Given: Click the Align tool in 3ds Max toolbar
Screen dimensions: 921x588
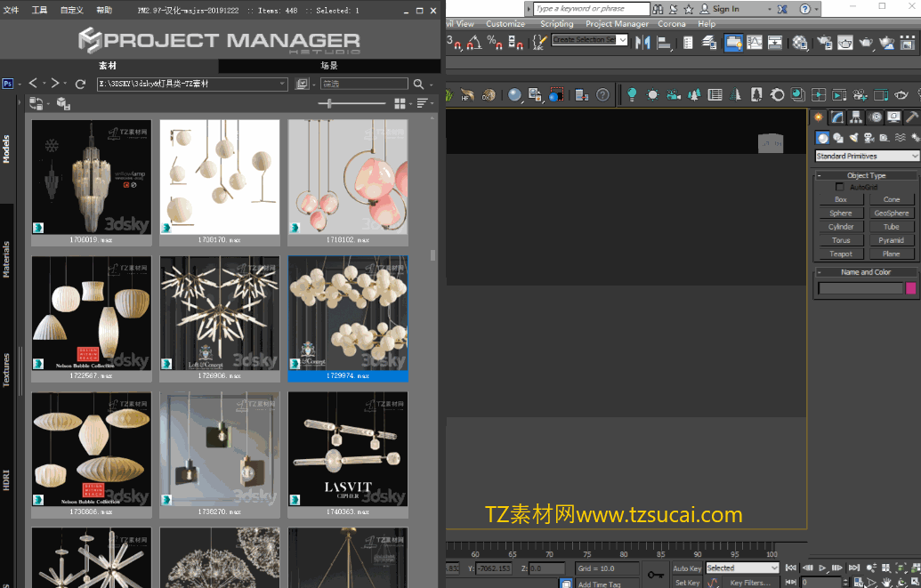Looking at the screenshot, I should point(664,43).
